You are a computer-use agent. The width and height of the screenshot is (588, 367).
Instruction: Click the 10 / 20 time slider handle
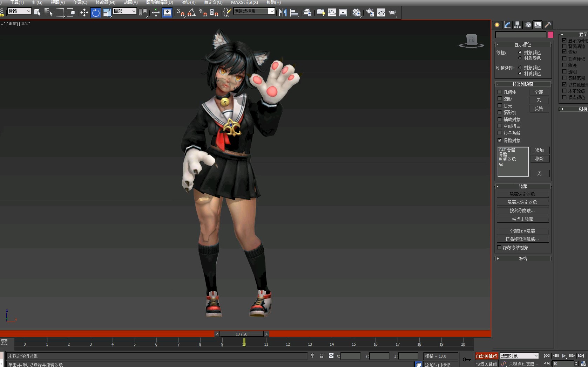point(242,334)
